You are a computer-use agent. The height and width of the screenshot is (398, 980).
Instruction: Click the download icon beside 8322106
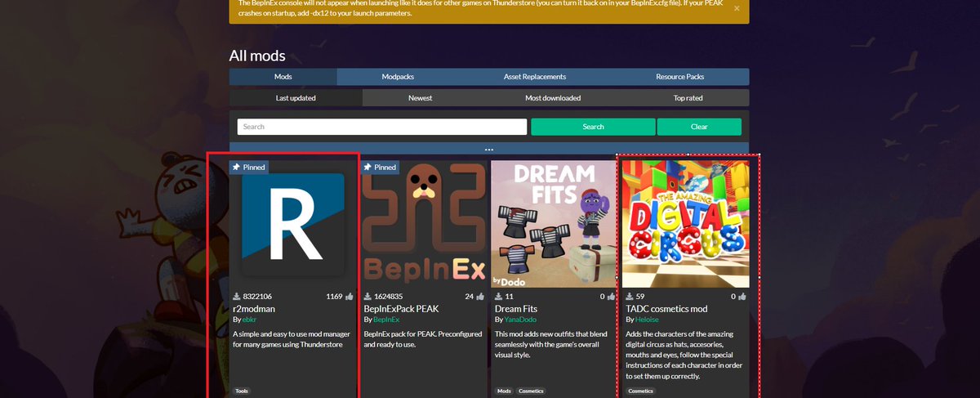click(237, 297)
